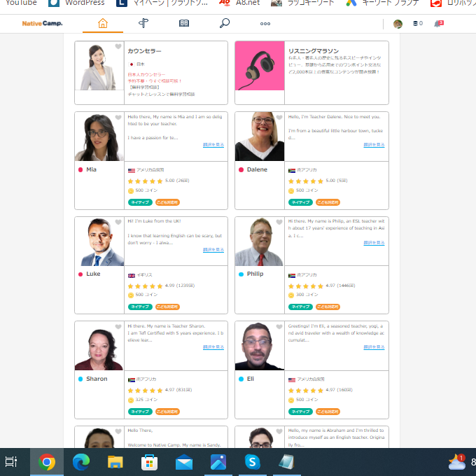This screenshot has width=476, height=476.
Task: Click the signpost icon in navigation bar
Action: (x=143, y=24)
